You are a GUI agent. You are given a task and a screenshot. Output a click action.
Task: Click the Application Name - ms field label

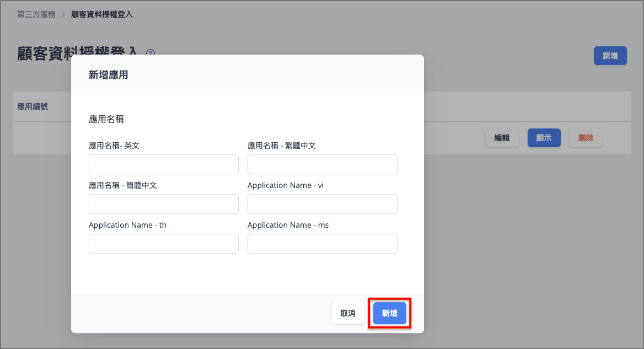tap(288, 225)
